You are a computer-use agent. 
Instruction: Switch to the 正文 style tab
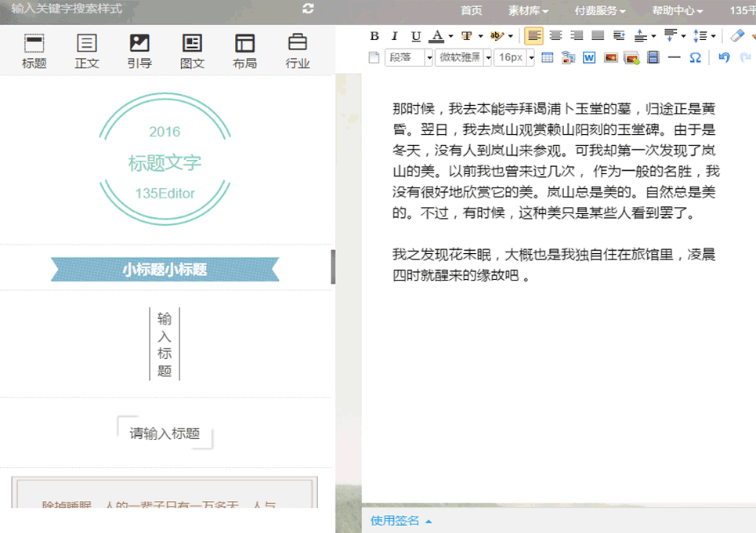(87, 51)
